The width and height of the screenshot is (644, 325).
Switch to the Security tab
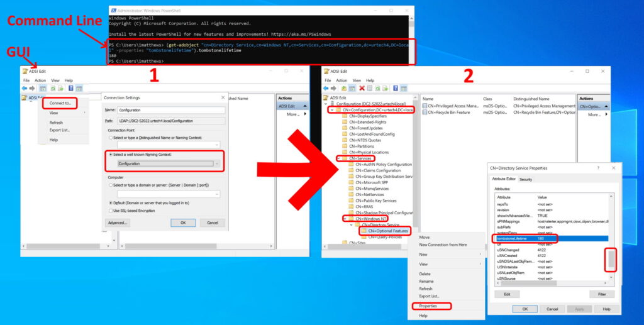point(526,180)
